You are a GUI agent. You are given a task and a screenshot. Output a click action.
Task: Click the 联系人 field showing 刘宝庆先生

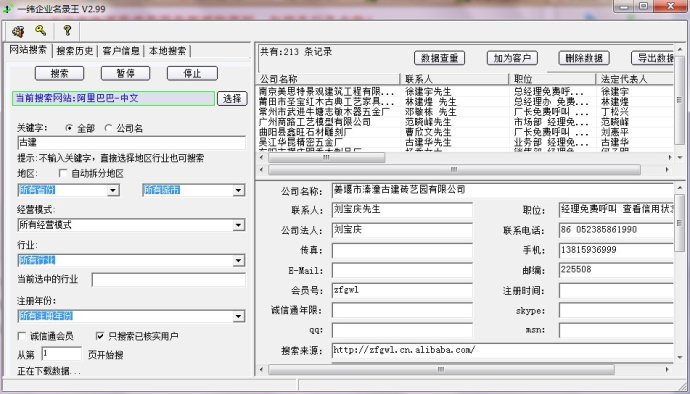tap(402, 210)
